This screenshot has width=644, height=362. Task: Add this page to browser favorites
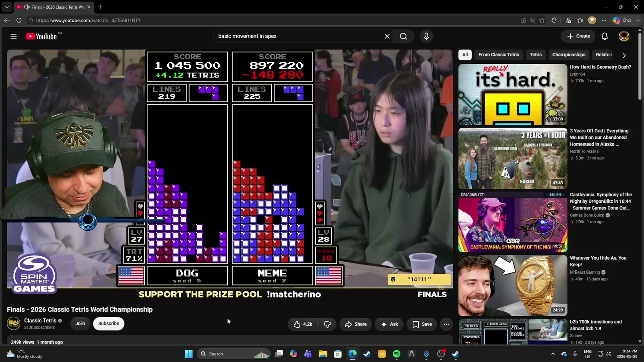click(x=542, y=20)
